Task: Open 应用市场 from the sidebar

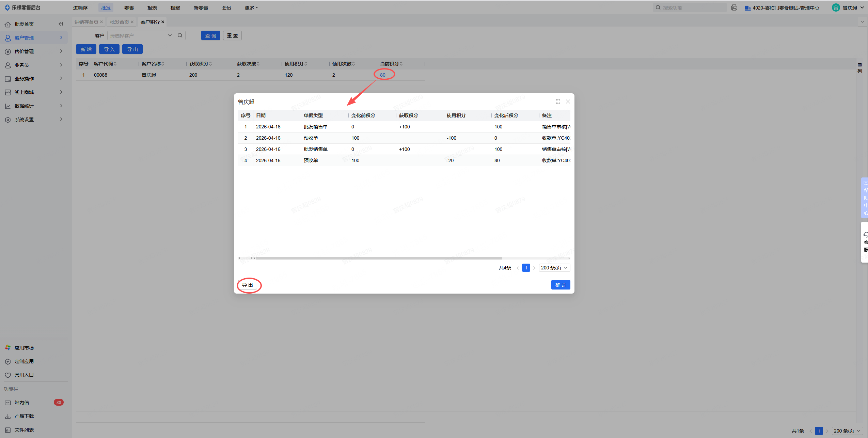Action: (x=24, y=347)
